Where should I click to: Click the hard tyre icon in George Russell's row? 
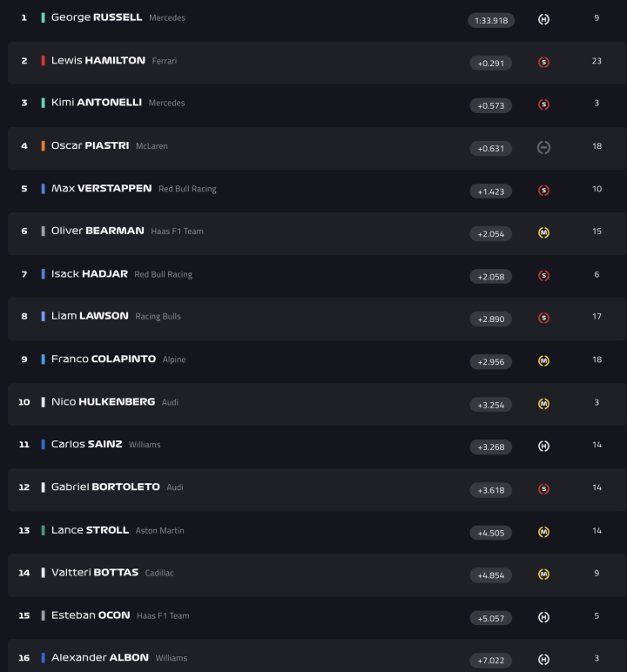(x=543, y=19)
